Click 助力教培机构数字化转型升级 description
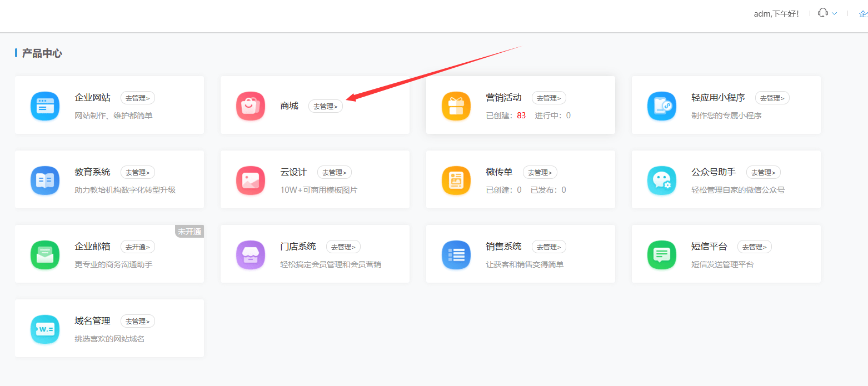 (125, 190)
